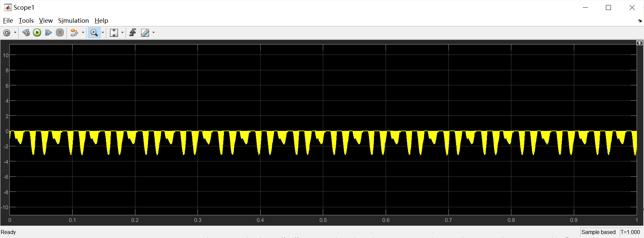Close the Scope1 window
644x238 pixels.
tap(632, 7)
